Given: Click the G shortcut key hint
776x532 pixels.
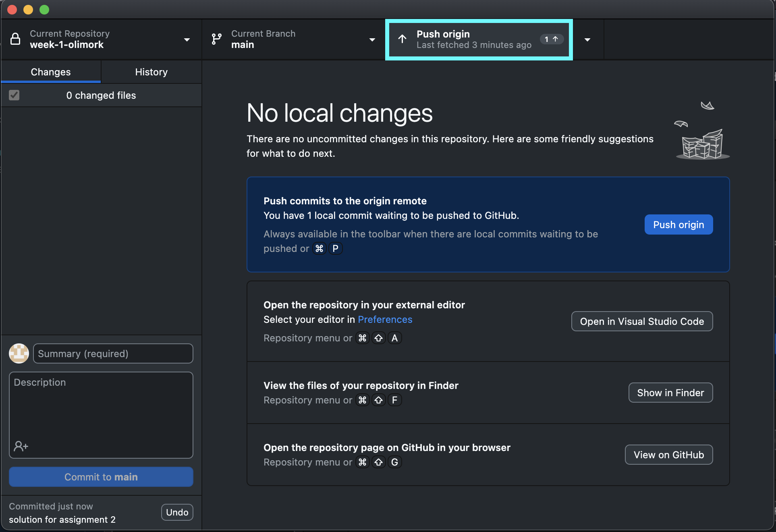Looking at the screenshot, I should [x=395, y=462].
